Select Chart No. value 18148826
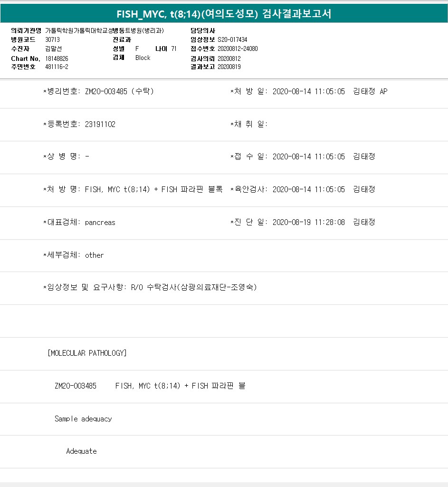The width and height of the screenshot is (448, 487). click(x=57, y=58)
